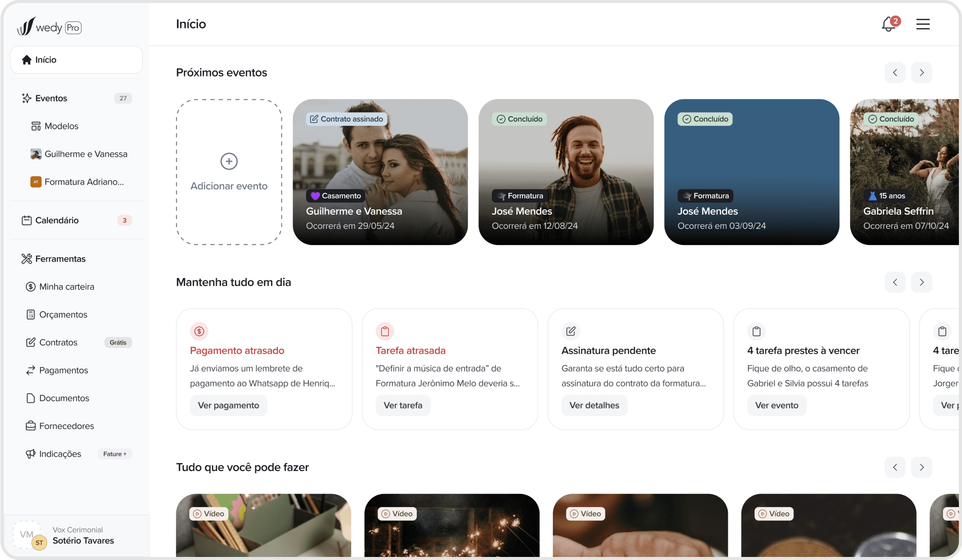Click the Tarefa atrasada clipboard icon

[x=385, y=331]
